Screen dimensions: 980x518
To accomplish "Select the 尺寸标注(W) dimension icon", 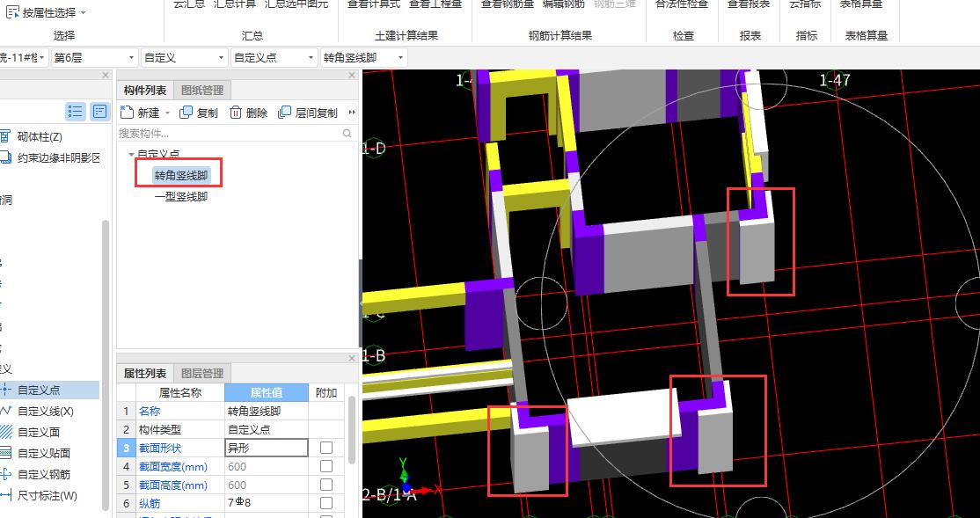I will pyautogui.click(x=6, y=495).
